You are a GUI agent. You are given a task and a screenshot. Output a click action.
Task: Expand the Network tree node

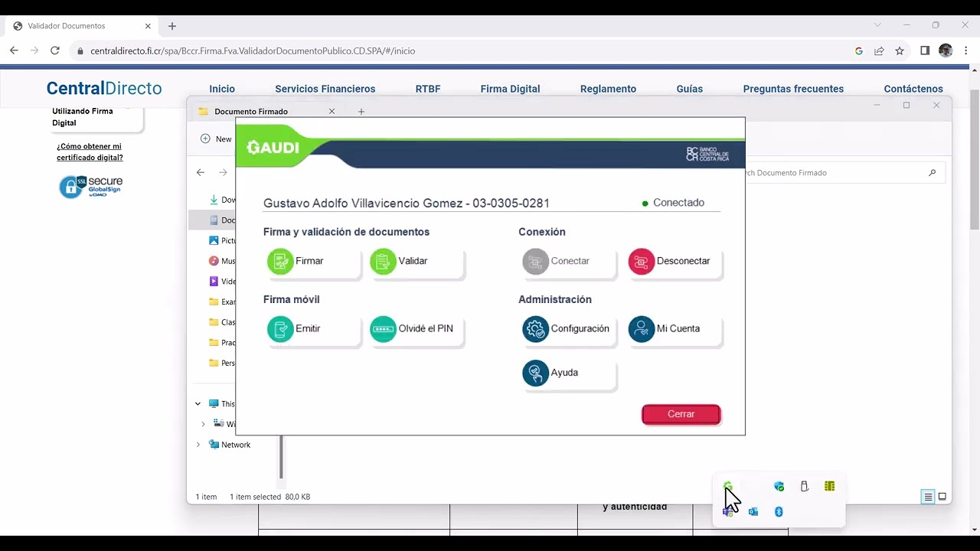click(x=198, y=445)
